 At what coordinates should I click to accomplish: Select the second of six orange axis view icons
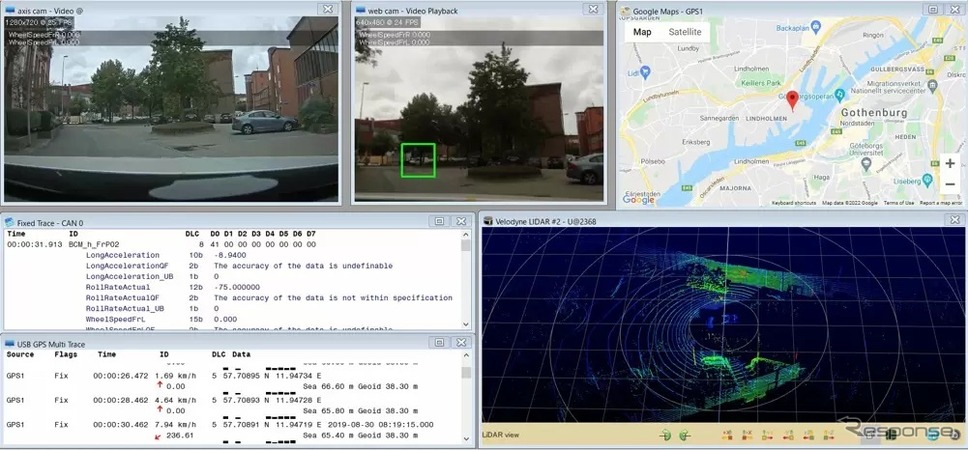(747, 435)
